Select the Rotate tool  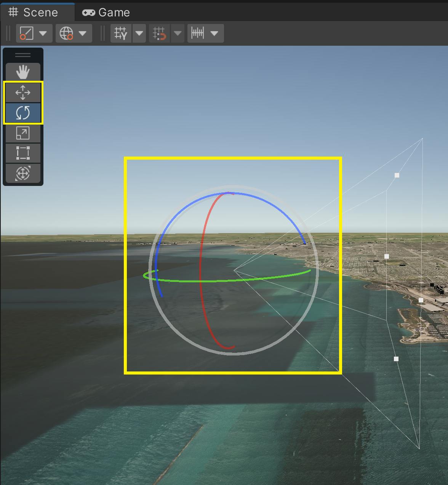(x=22, y=112)
